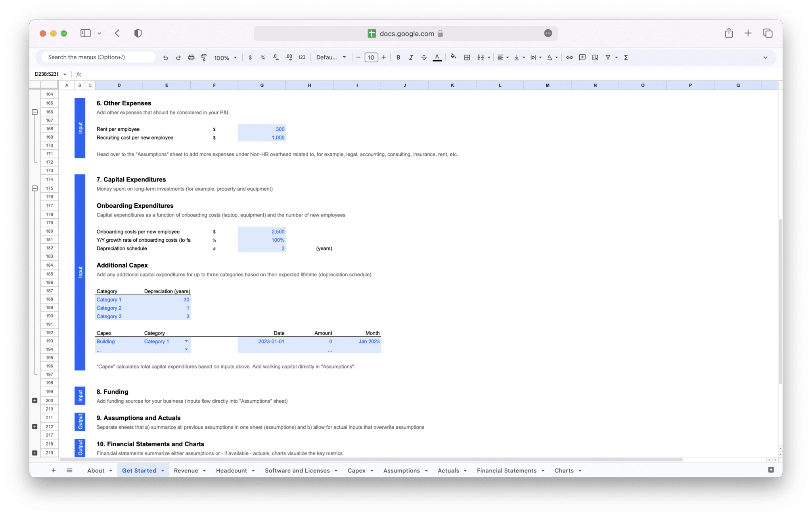Open merge cells options arrow
This screenshot has height=516, width=812.
489,57
